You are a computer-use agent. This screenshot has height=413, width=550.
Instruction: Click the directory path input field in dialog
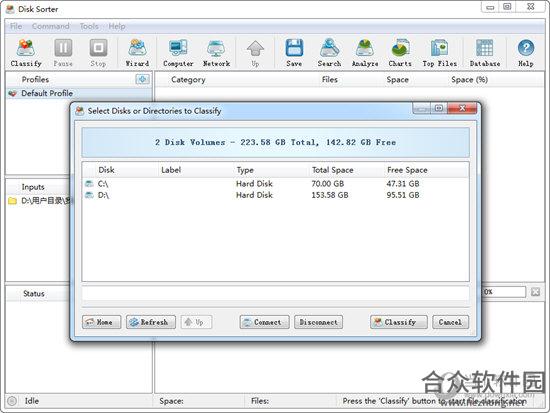275,294
